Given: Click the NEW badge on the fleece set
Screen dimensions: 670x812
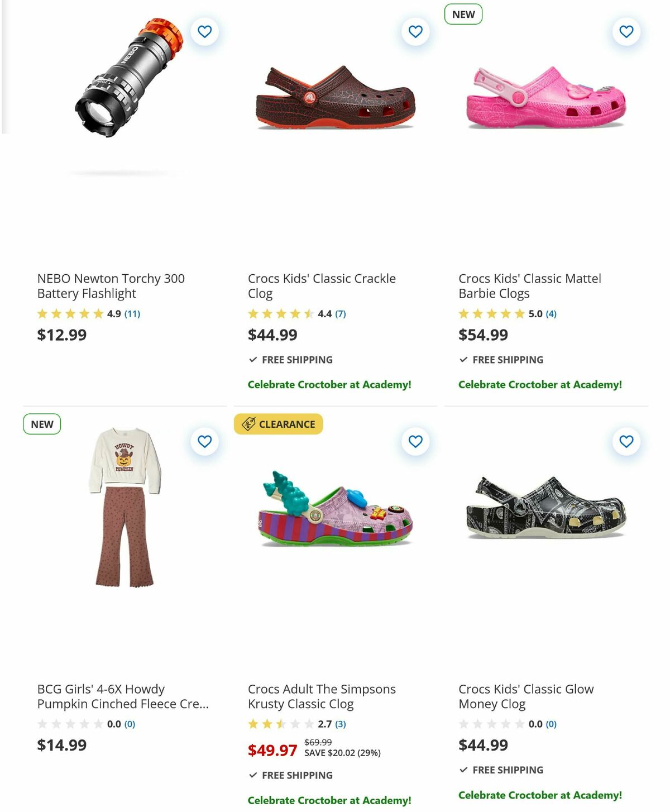Looking at the screenshot, I should 42,424.
